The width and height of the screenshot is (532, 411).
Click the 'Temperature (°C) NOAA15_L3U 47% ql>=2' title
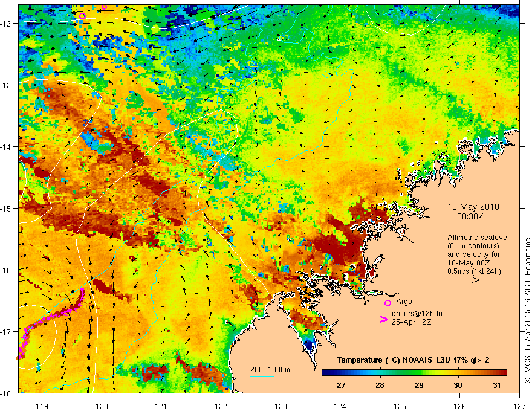click(x=413, y=360)
